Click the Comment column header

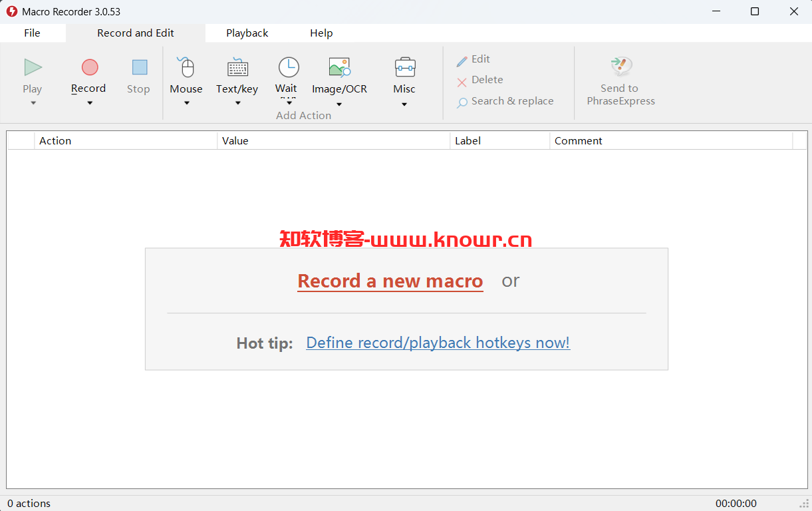[x=672, y=141]
